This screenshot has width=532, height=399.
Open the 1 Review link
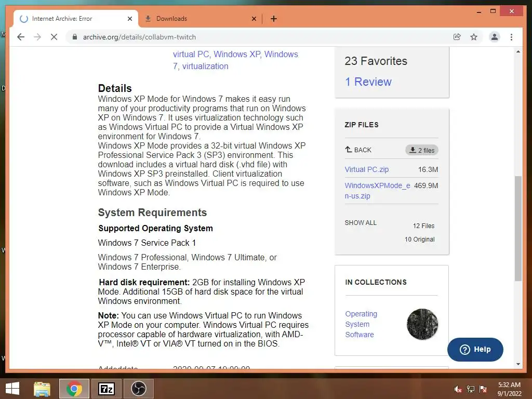368,82
